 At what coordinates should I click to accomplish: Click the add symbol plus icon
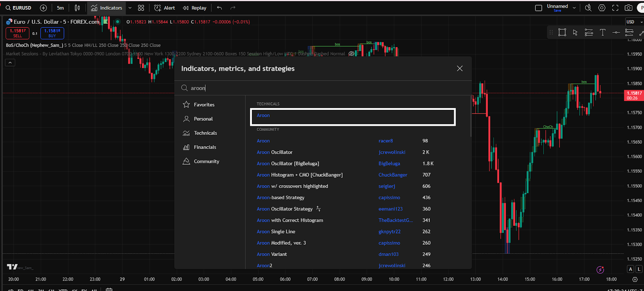[x=43, y=8]
